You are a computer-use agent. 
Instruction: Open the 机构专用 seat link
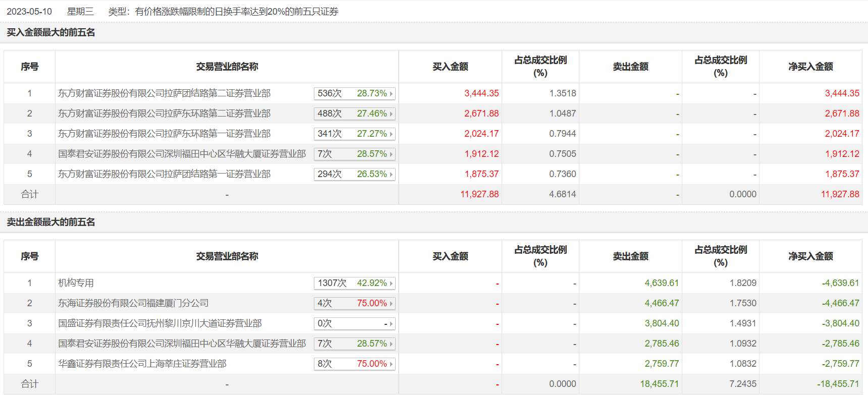[76, 283]
